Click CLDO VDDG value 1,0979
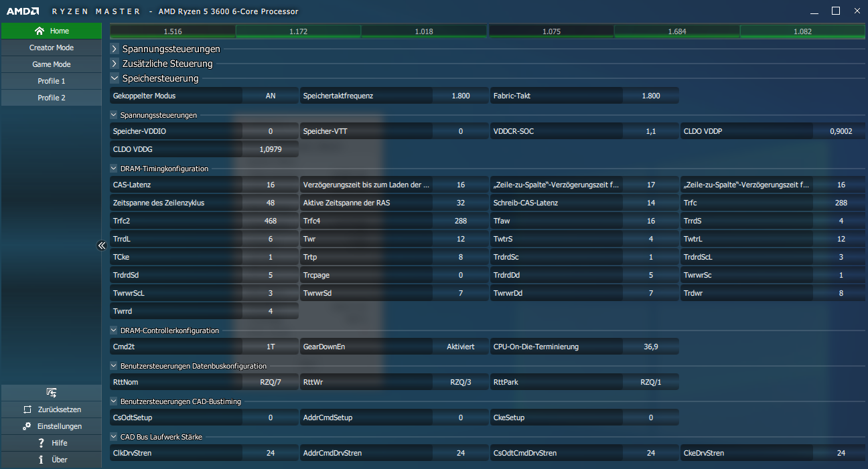Viewport: 868px width, 469px height. coord(271,149)
